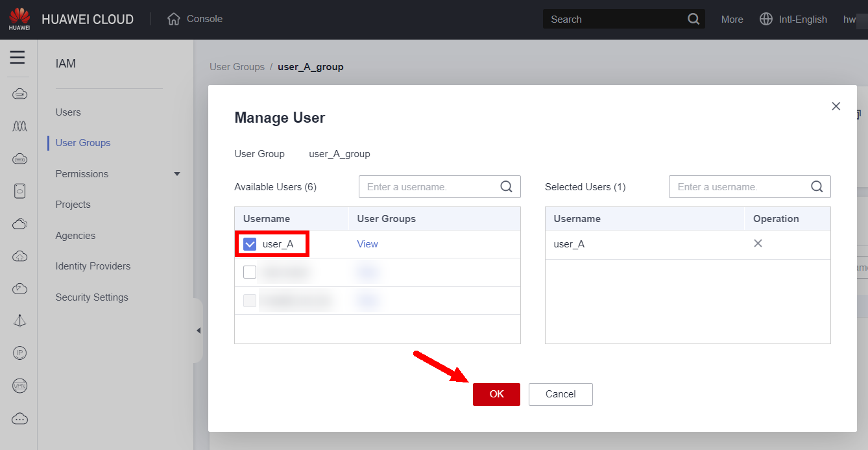Viewport: 868px width, 450px height.
Task: Remove user_A using the X operation icon
Action: coord(757,244)
